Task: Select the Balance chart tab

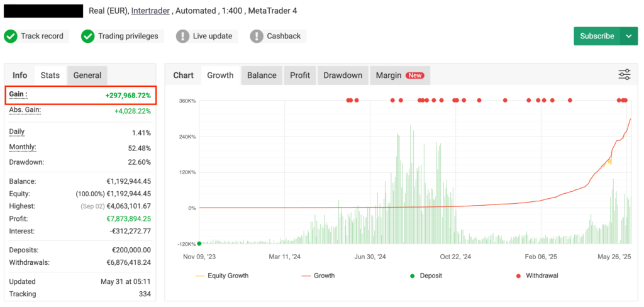Action: [262, 75]
